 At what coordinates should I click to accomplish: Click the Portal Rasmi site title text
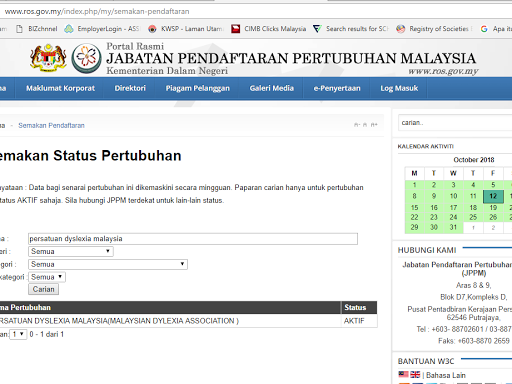135,46
